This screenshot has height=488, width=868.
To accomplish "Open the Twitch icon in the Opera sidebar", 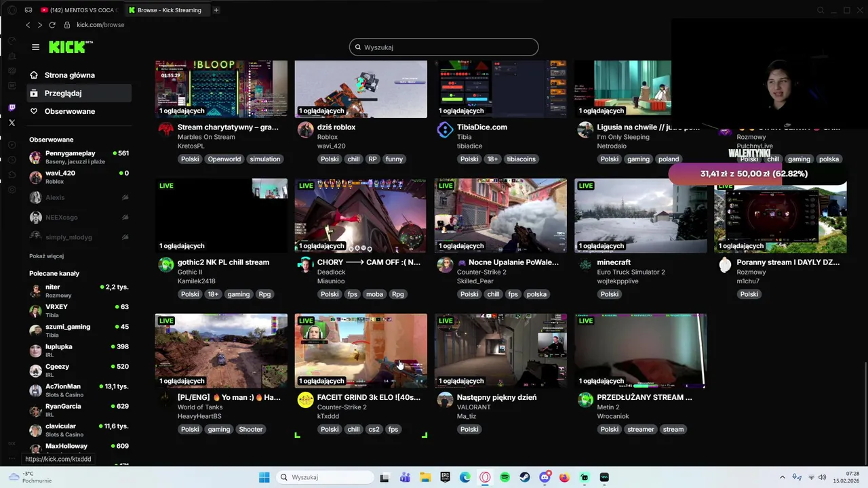I will click(12, 108).
